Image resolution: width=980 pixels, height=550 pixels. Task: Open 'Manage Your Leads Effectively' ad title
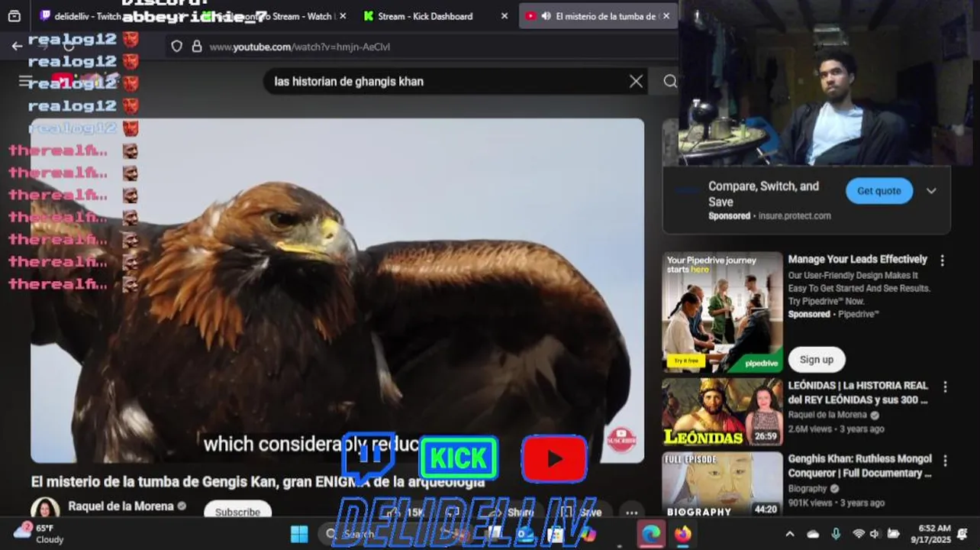(857, 260)
